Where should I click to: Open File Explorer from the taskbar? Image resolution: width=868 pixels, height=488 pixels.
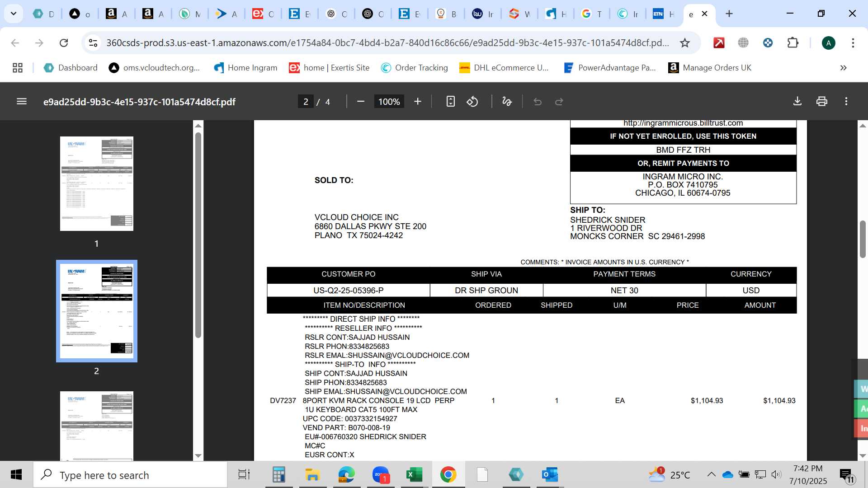(312, 474)
